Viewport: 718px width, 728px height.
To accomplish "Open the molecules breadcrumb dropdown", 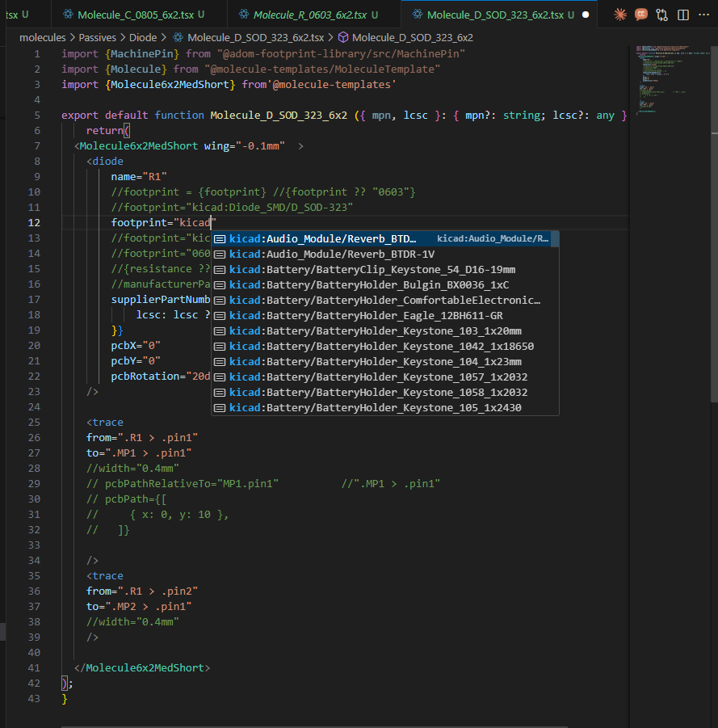I will 43,37.
